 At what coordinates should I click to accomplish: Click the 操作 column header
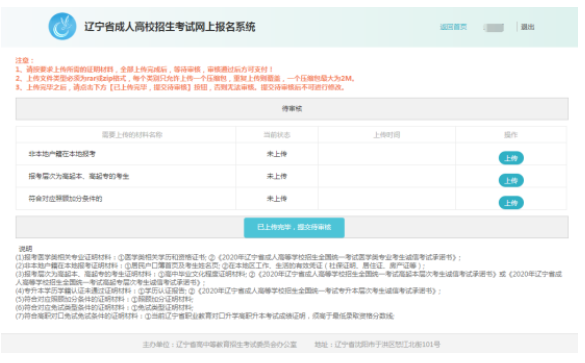511,135
